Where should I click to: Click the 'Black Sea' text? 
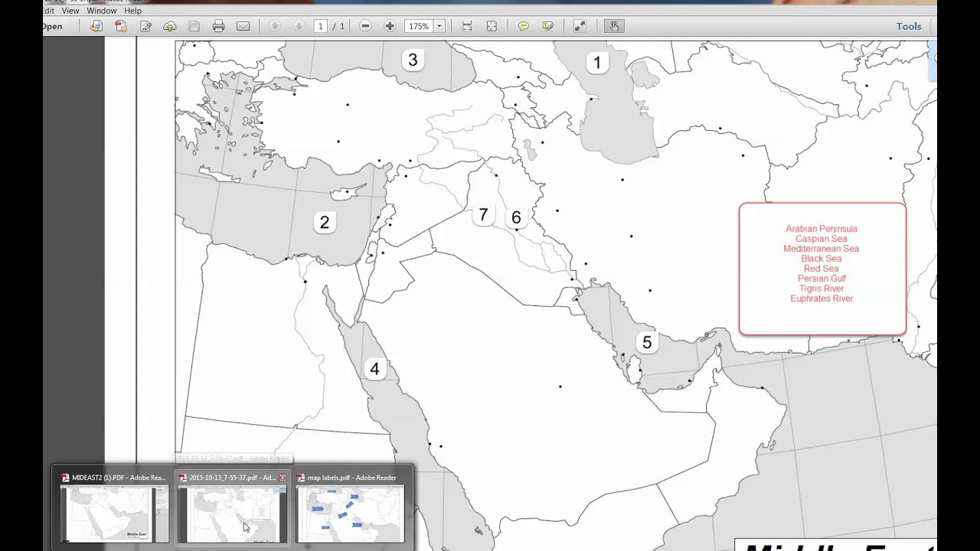822,259
